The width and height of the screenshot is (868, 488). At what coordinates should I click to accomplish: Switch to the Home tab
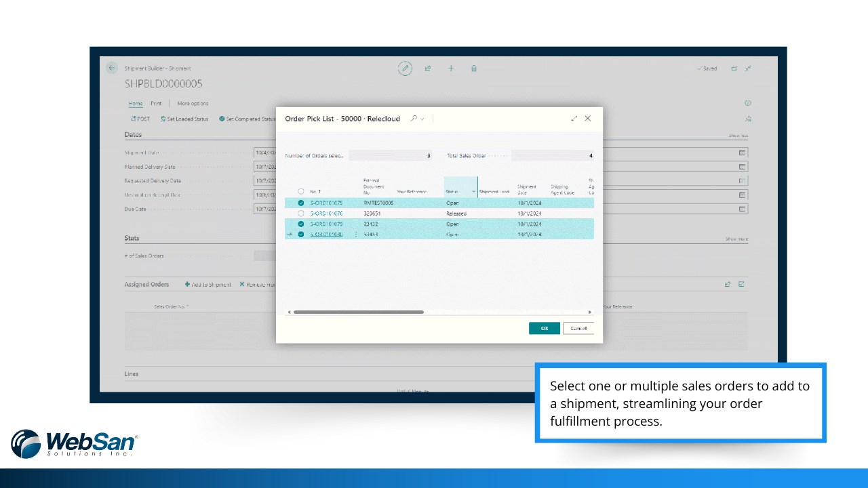pos(136,104)
